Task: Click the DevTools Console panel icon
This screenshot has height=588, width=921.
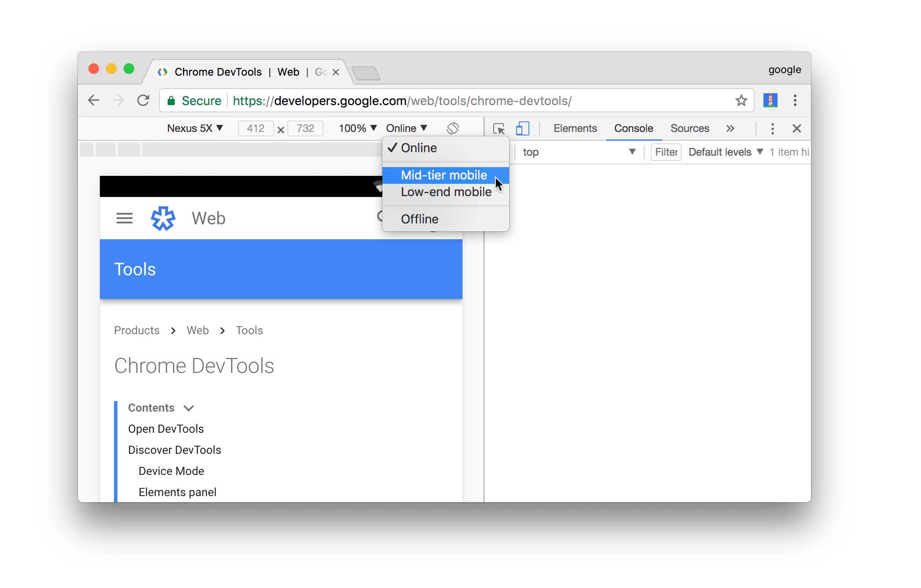Action: (634, 128)
